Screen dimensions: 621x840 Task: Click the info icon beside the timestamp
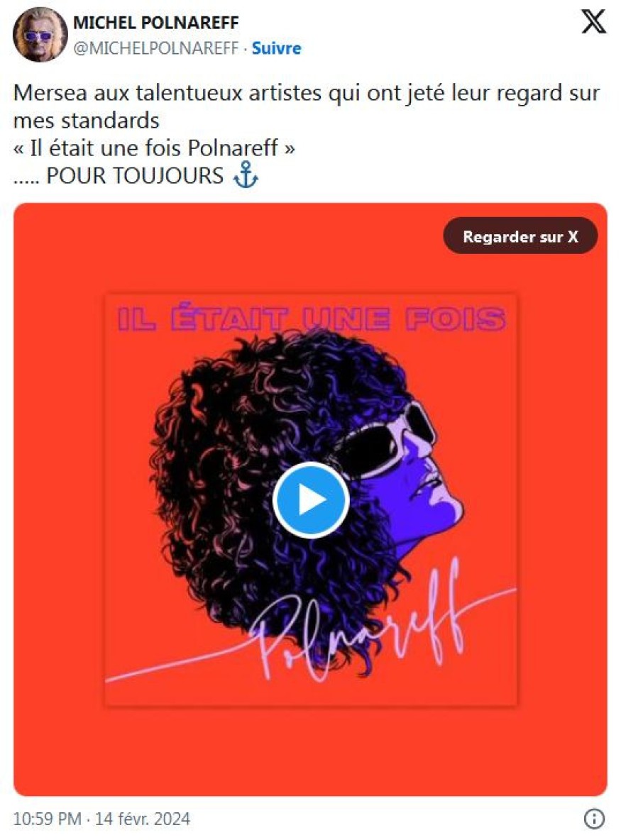tap(593, 819)
